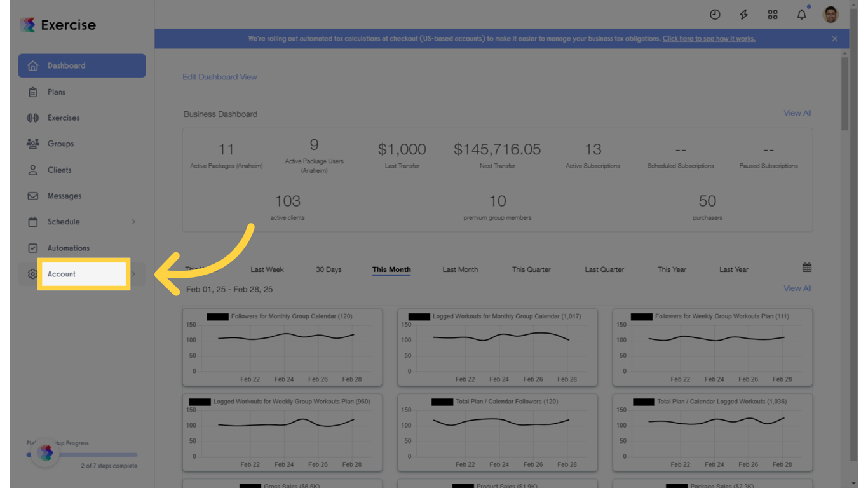Open the user profile avatar

pos(831,15)
